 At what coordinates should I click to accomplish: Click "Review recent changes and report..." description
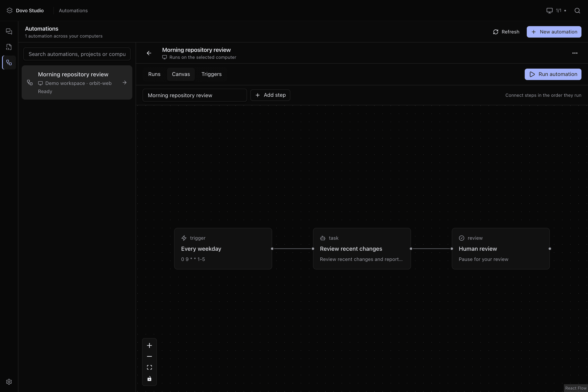[361, 259]
